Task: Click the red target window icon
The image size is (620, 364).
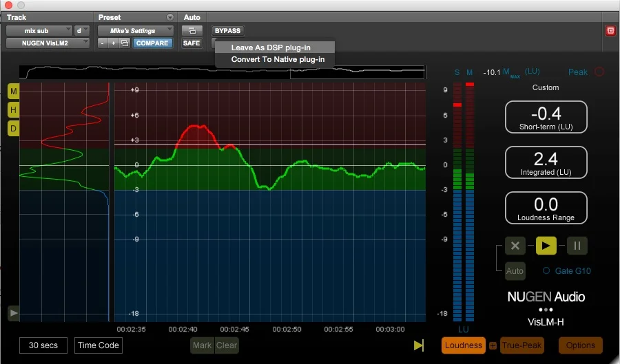Action: pyautogui.click(x=610, y=31)
